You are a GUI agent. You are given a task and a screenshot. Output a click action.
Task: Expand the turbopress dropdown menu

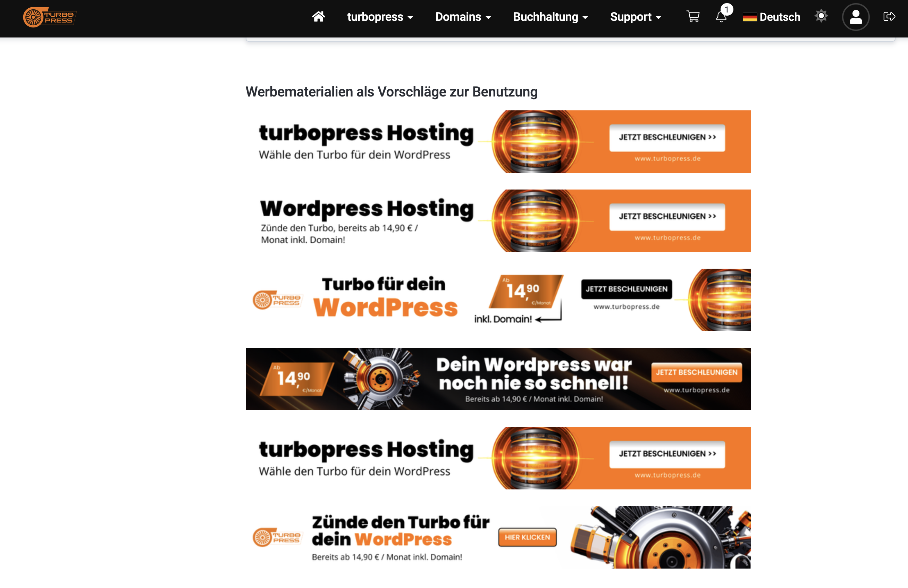pyautogui.click(x=380, y=17)
